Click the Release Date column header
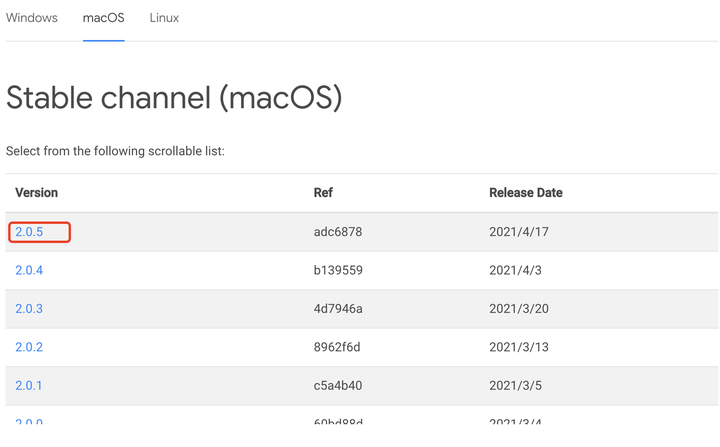720x447 pixels. click(526, 192)
